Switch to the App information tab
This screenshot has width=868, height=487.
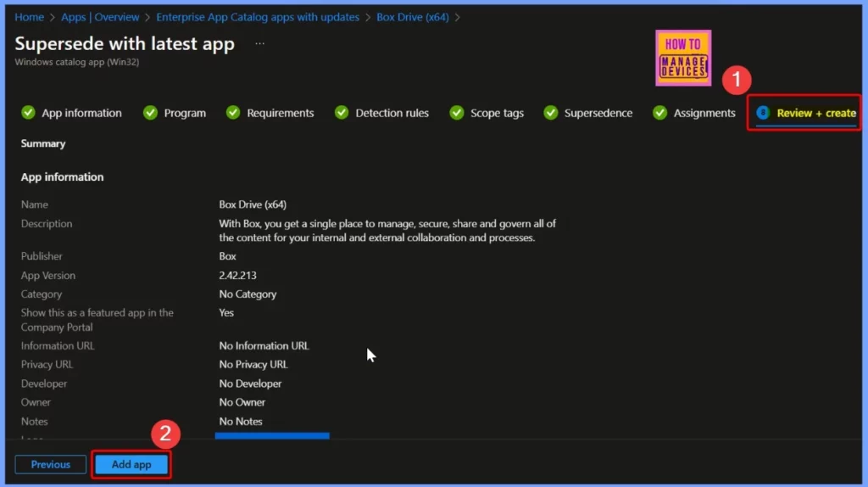pyautogui.click(x=71, y=113)
